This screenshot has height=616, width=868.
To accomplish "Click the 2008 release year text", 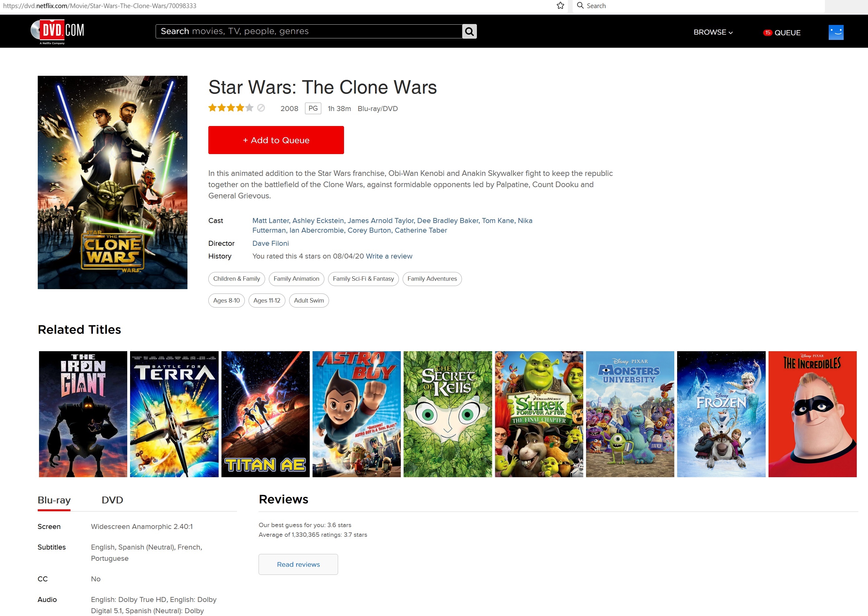I will [289, 109].
